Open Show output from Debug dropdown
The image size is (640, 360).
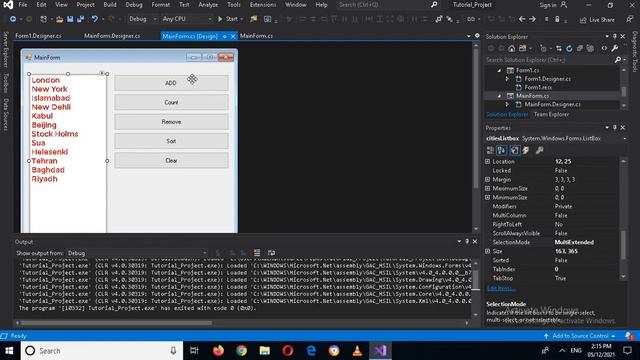[137, 253]
